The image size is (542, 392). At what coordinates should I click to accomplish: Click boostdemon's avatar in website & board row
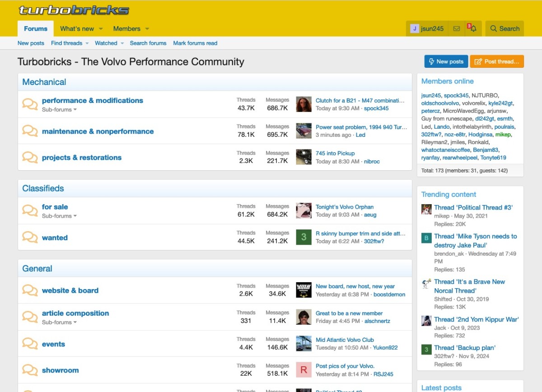304,290
